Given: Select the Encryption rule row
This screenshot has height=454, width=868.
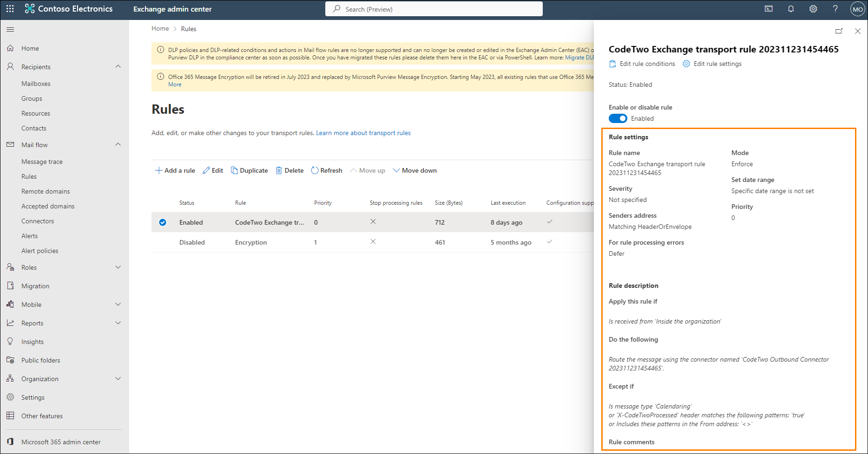Looking at the screenshot, I should (x=373, y=242).
